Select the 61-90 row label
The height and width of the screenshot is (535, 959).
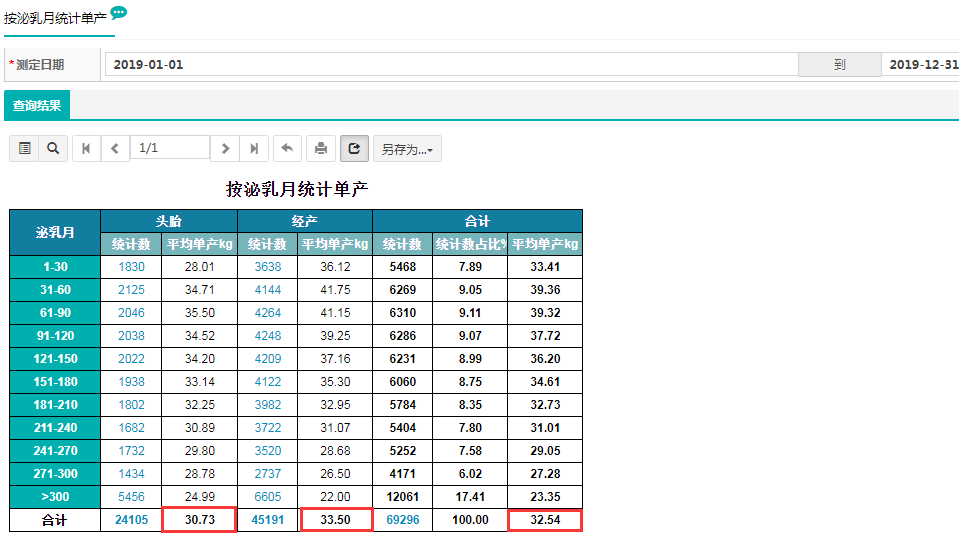pyautogui.click(x=55, y=312)
